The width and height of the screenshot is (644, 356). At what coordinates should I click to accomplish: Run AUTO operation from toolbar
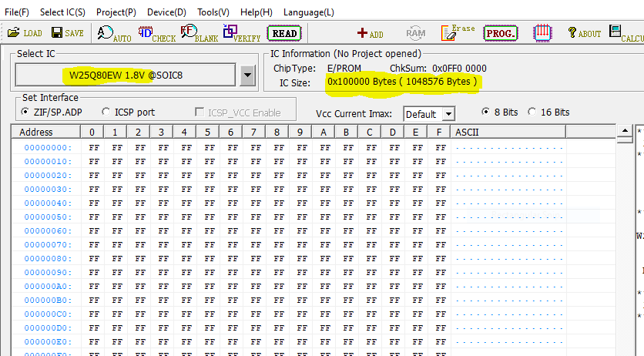(x=114, y=34)
